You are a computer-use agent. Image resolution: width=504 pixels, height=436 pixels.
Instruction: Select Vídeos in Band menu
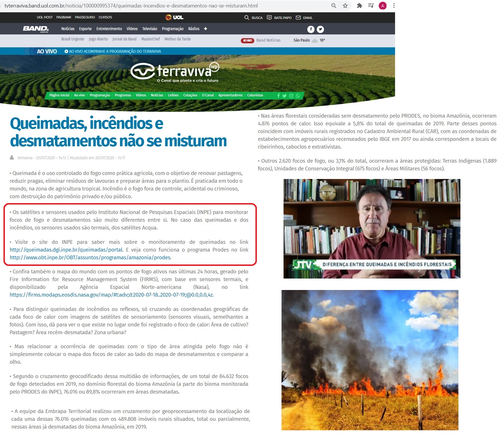[x=132, y=29]
